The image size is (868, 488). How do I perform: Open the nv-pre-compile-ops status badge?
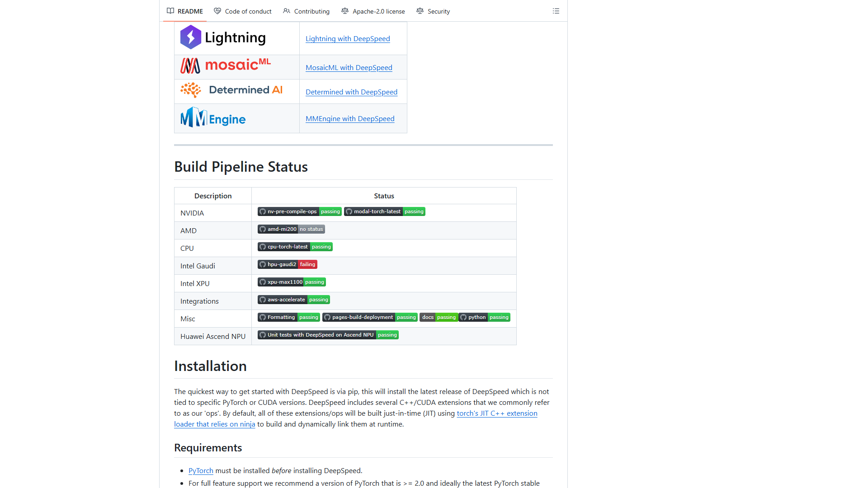[299, 211]
